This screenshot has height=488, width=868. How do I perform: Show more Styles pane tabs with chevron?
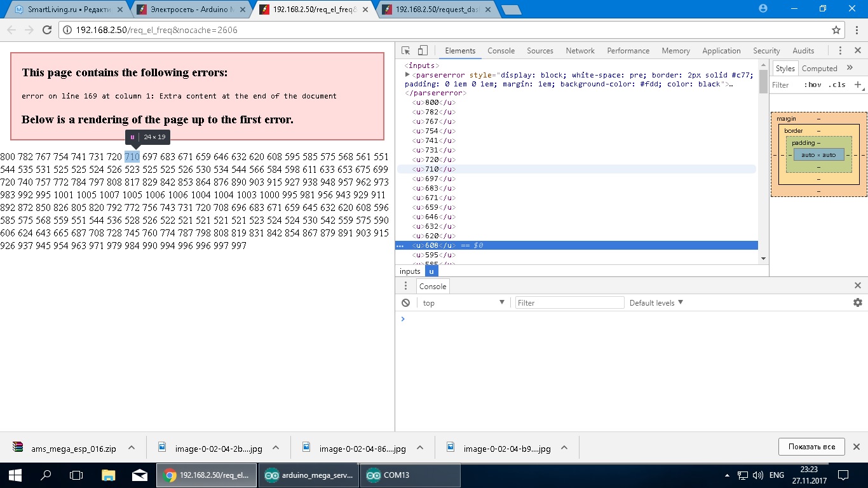[x=850, y=68]
